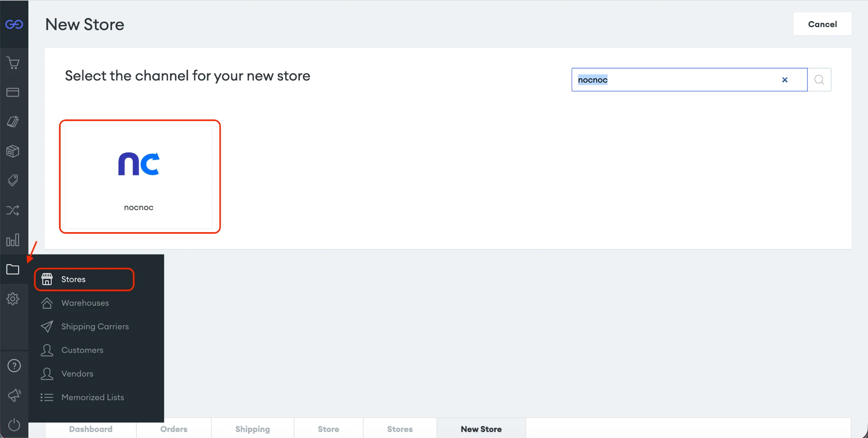Click the paper plane icon beside Shipping Carriers
This screenshot has width=868, height=438.
[x=47, y=327]
